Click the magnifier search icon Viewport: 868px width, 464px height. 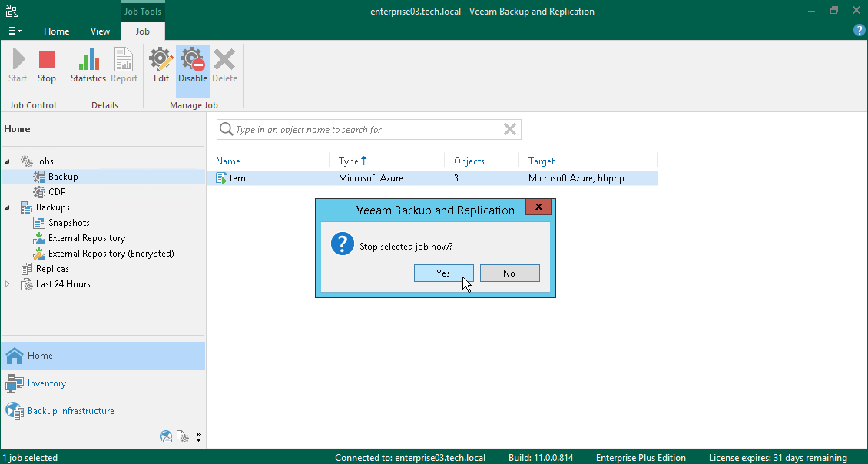226,130
